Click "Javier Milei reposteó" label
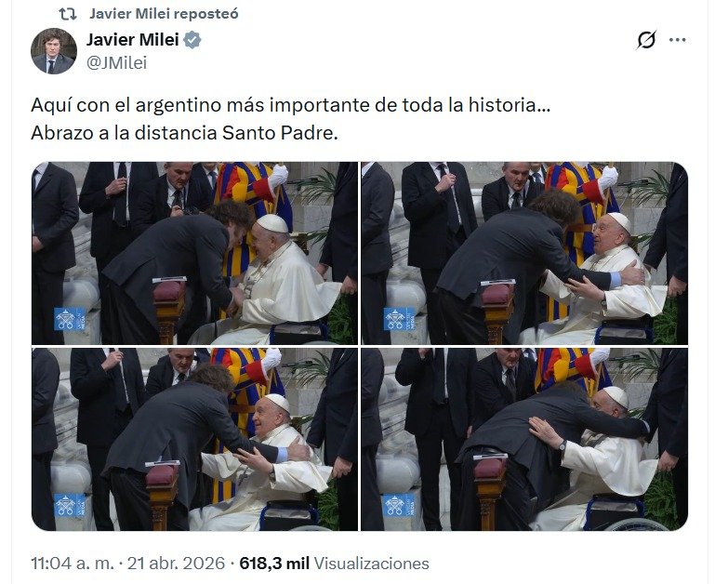The height and width of the screenshot is (584, 728). [x=164, y=14]
